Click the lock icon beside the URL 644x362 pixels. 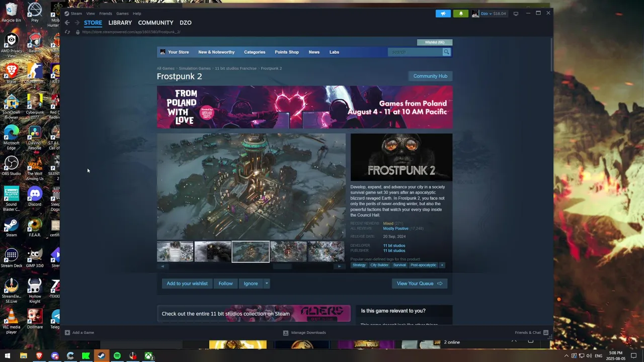pos(77,32)
